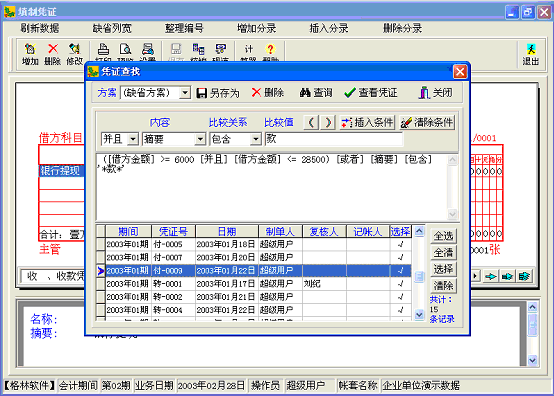Click the 缺省列宽 menu item
The height and width of the screenshot is (396, 554).
[x=112, y=28]
